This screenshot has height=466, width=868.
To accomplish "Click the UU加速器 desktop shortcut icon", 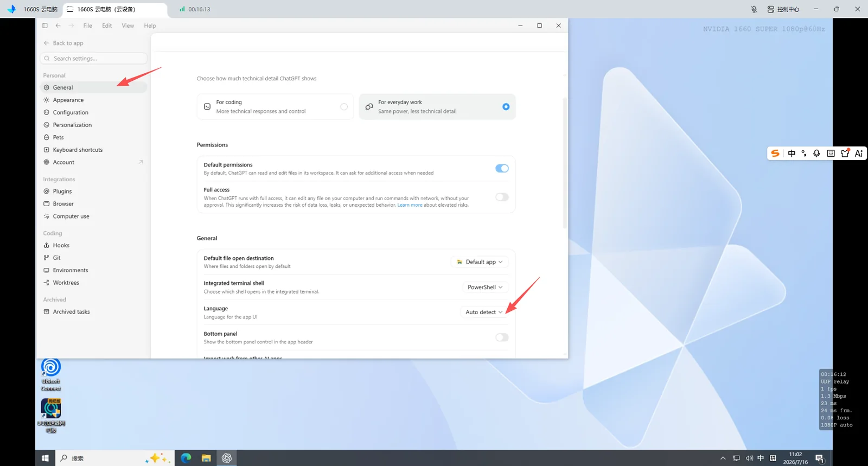I will (51, 416).
